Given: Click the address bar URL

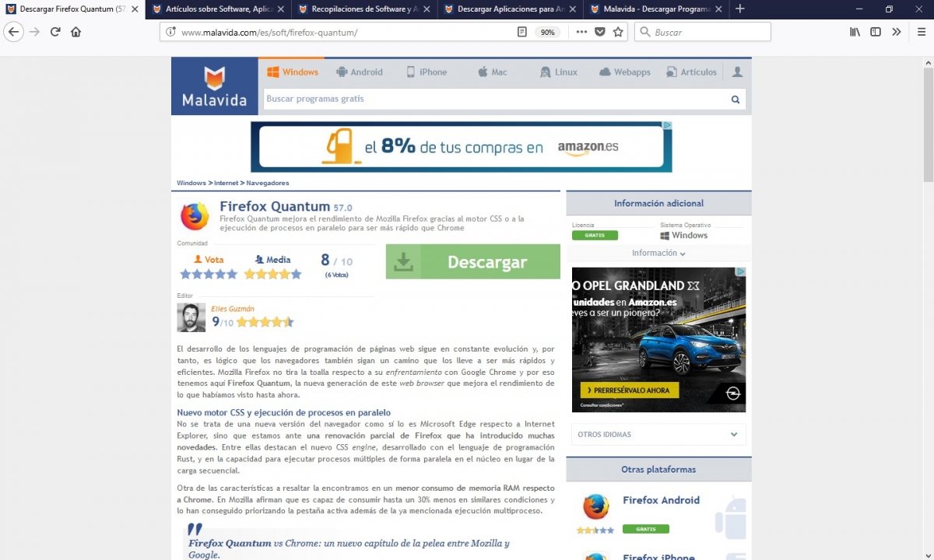Looking at the screenshot, I should [269, 33].
